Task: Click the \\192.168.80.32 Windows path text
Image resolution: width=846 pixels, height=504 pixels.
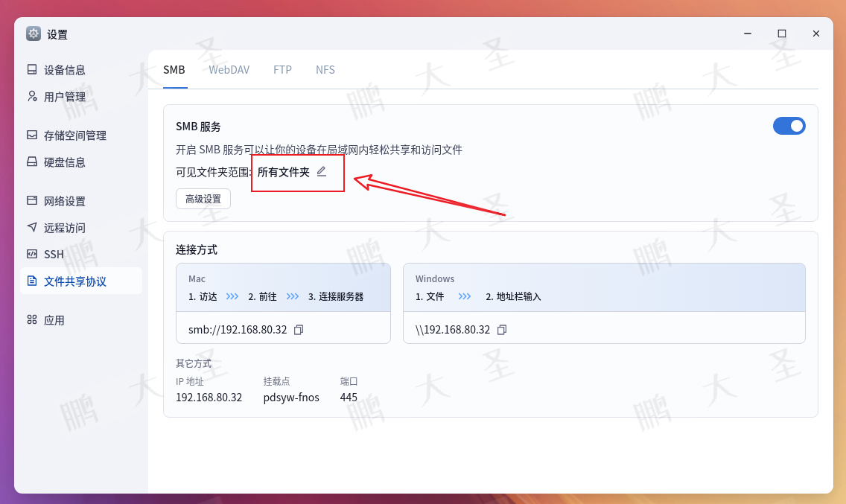Action: tap(453, 330)
